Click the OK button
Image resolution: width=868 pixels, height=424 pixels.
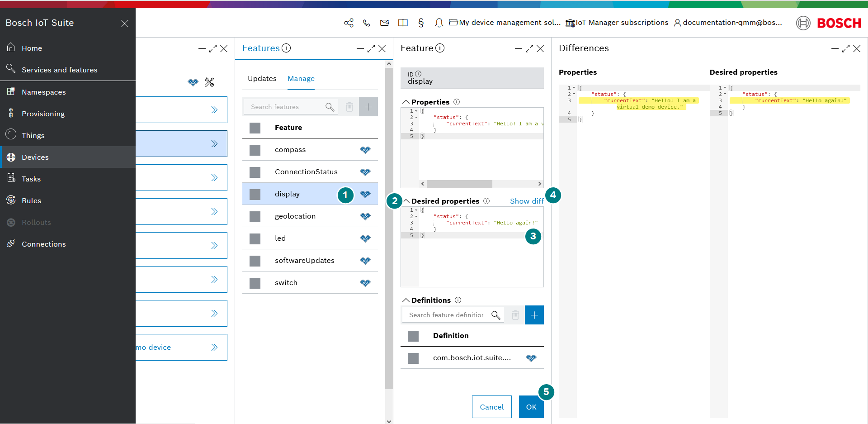(x=531, y=407)
